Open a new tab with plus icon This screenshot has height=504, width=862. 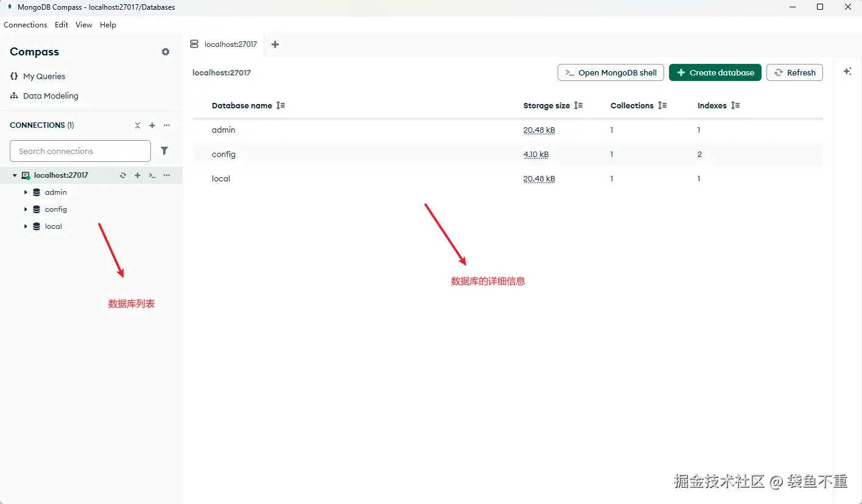point(275,44)
